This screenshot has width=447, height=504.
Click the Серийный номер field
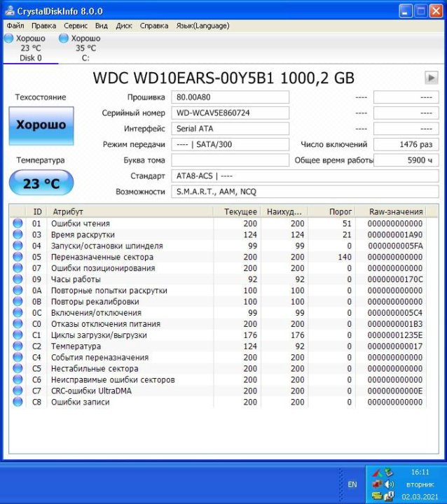point(230,113)
